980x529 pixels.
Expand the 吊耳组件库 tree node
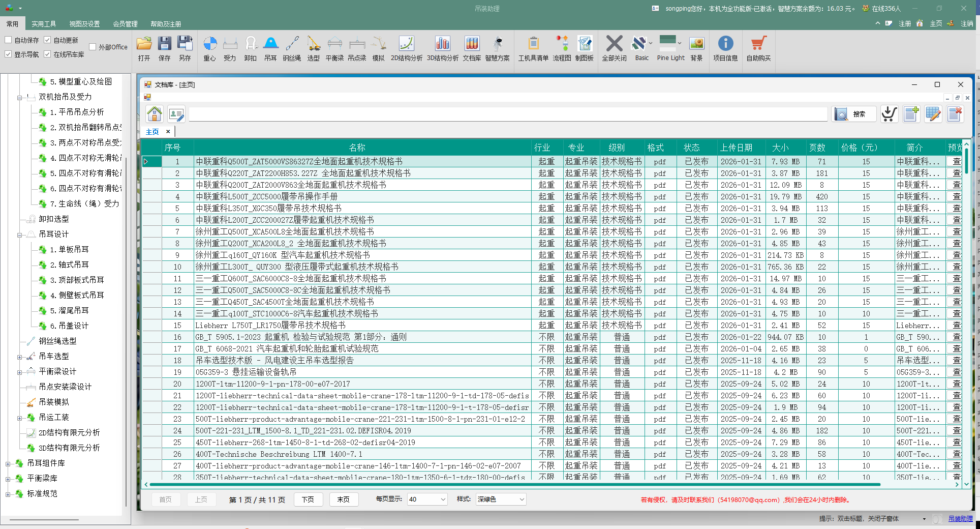[8, 463]
